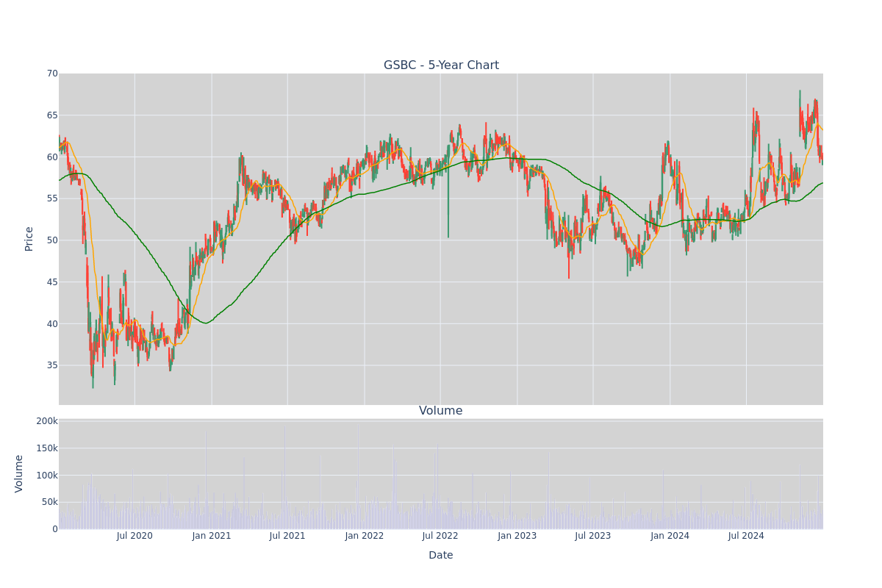Click the Price y-axis label
The height and width of the screenshot is (588, 882).
tap(29, 239)
